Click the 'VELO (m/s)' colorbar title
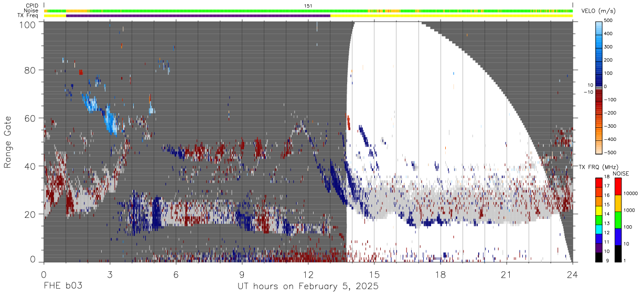This screenshot has width=644, height=297. (598, 11)
